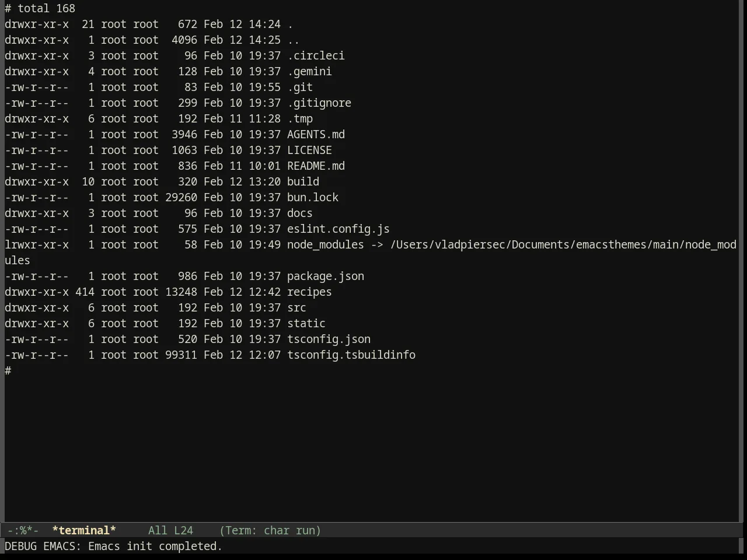Click the 13248 size of recipes
Viewport: 747px width, 560px height.
coord(181,292)
